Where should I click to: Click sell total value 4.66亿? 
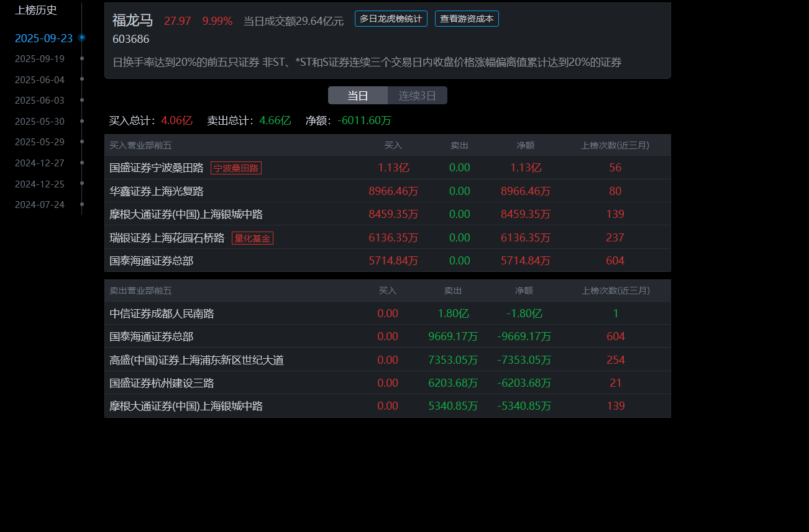(275, 120)
